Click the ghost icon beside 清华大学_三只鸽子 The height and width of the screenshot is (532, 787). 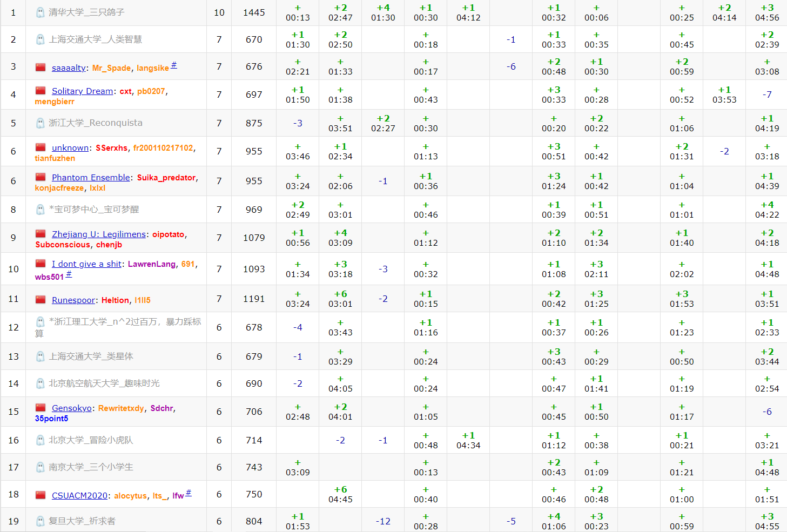coord(41,12)
